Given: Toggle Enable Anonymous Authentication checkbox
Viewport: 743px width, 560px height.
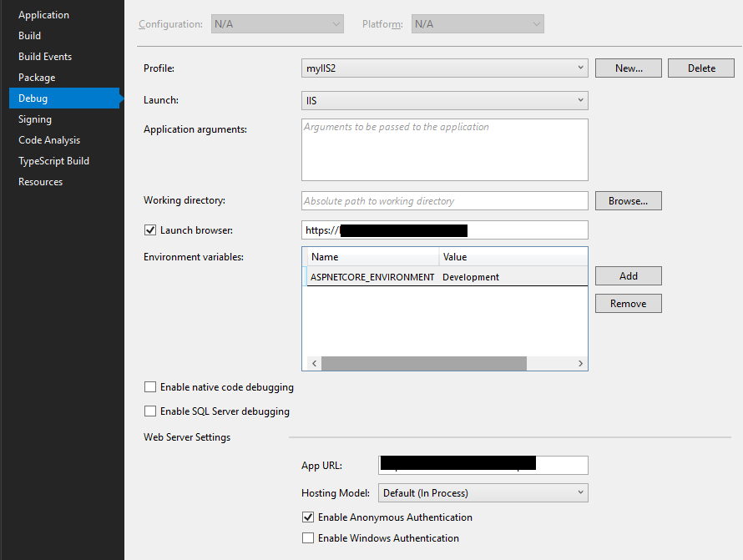Looking at the screenshot, I should click(308, 517).
